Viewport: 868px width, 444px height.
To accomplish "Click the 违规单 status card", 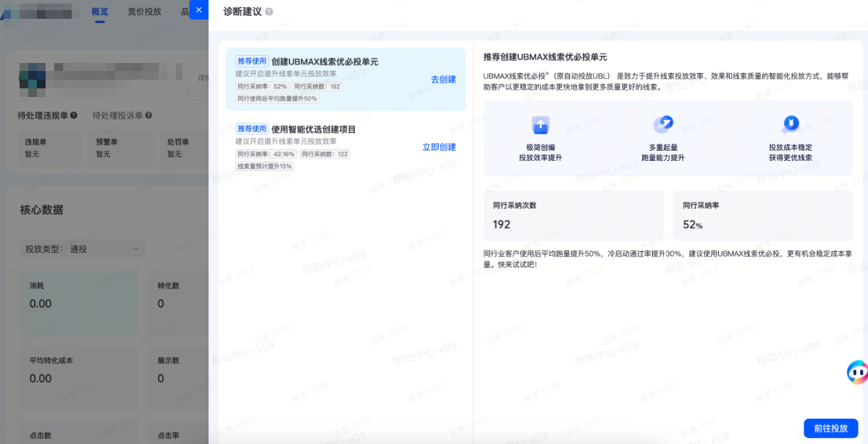I will [x=49, y=148].
